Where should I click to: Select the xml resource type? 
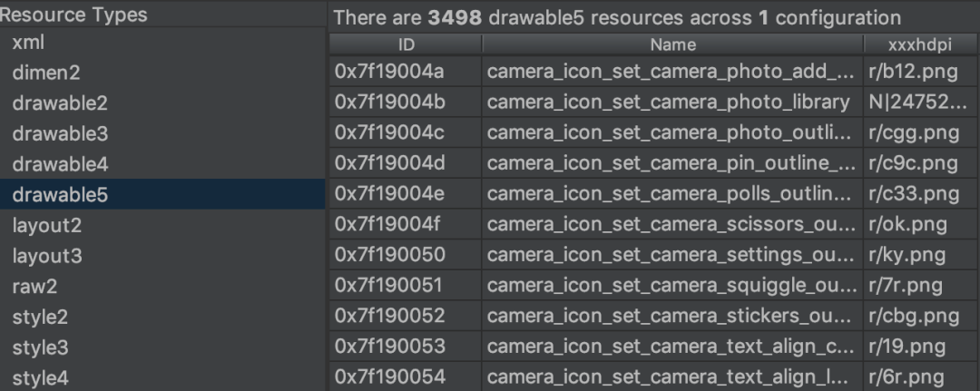(162, 43)
